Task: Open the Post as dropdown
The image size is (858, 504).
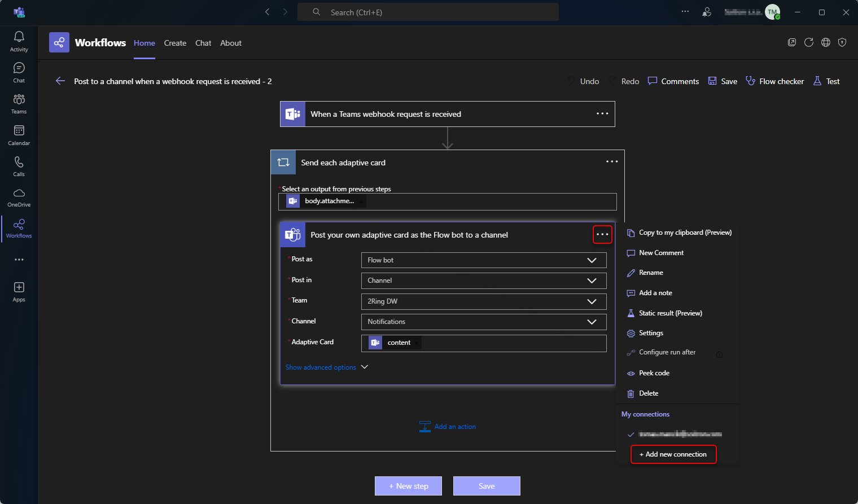Action: point(592,260)
